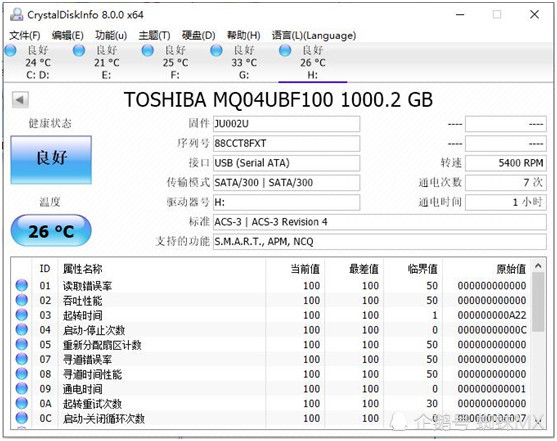Click the drive letter field H:
This screenshot has height=441, width=557.
[286, 203]
